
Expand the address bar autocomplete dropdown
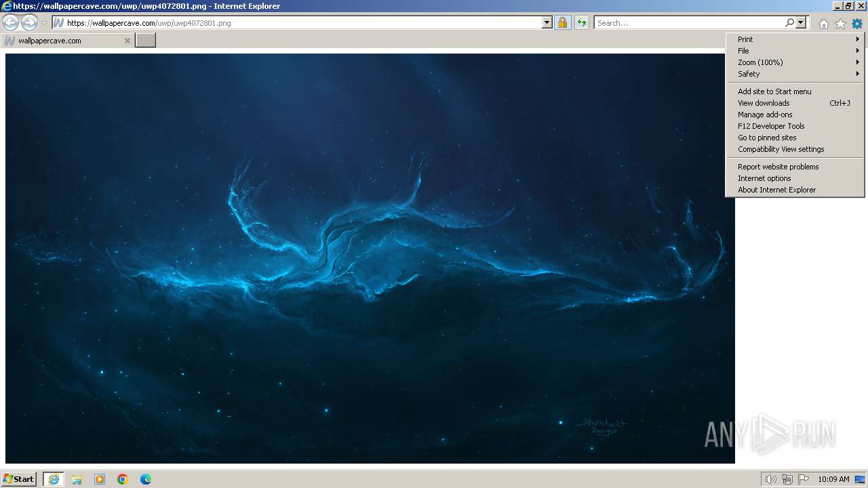tap(547, 22)
